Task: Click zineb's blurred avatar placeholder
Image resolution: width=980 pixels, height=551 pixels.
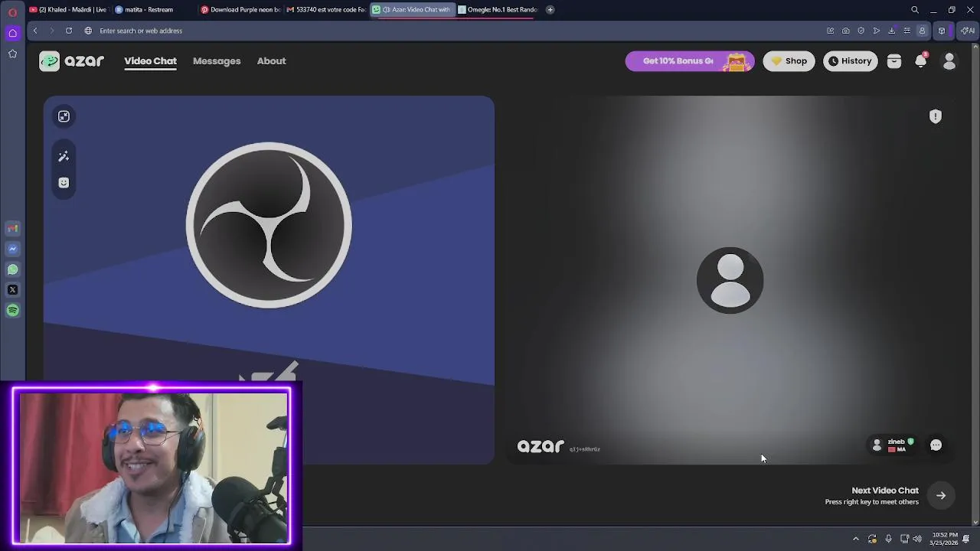Action: click(x=730, y=280)
